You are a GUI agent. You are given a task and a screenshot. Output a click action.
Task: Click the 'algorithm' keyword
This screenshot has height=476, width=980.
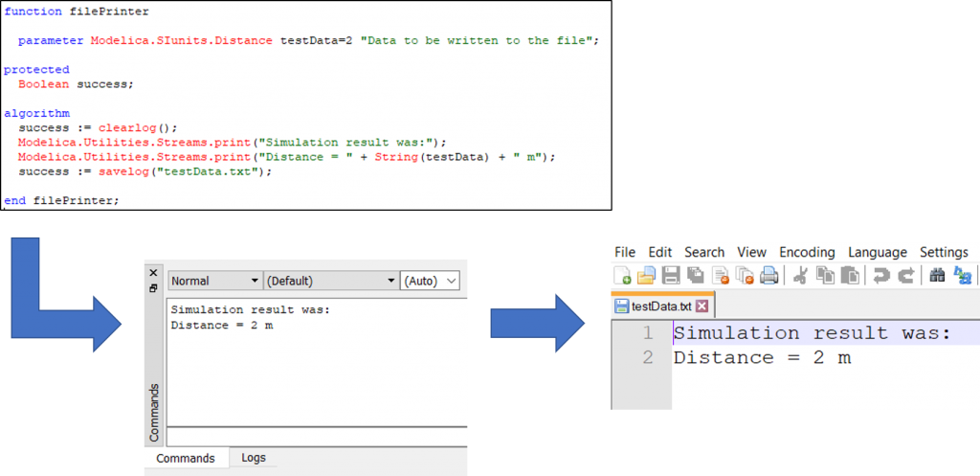tap(36, 113)
